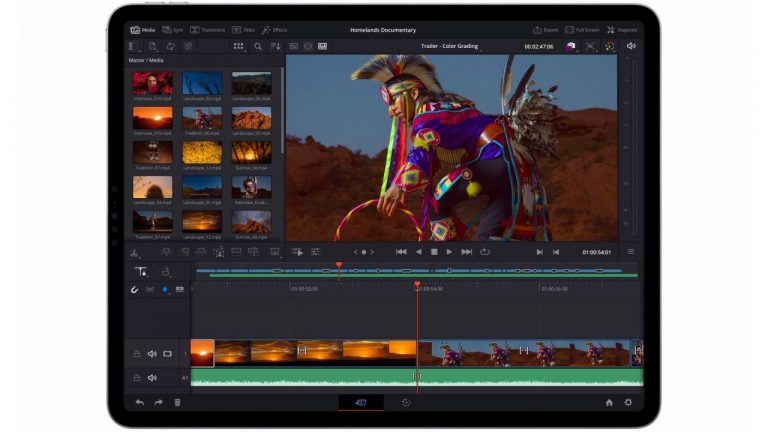Open the quick export camera icon menu
Viewport: 768px width, 432px height.
click(571, 46)
